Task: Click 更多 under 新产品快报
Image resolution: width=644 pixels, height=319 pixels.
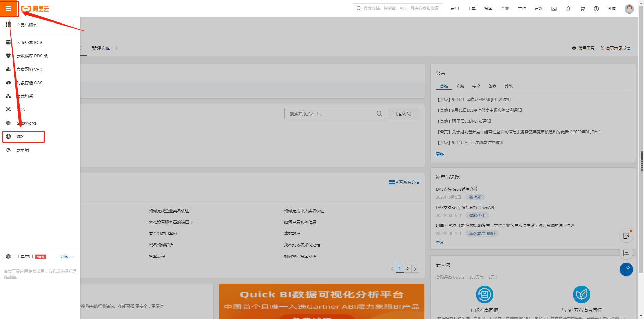Action: (440, 243)
